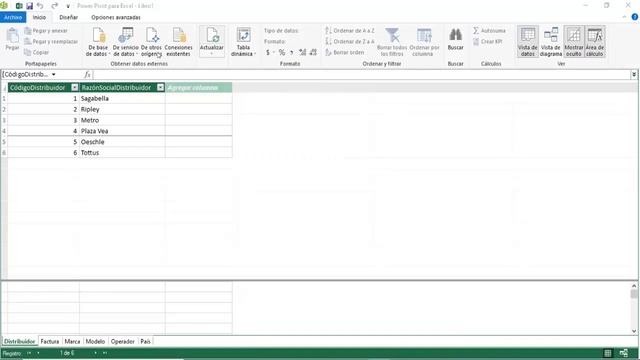The image size is (640, 360).
Task: Click Ordenar por columna
Action: 424,42
